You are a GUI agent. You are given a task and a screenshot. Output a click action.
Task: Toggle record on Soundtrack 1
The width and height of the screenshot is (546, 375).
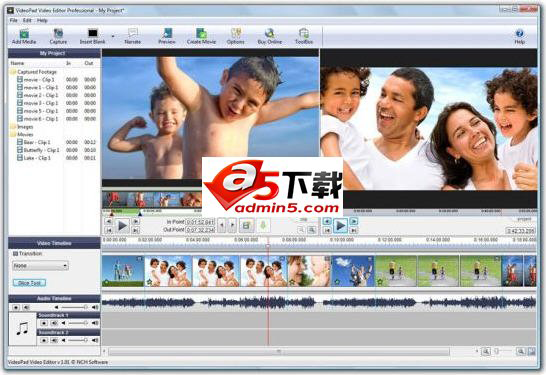(44, 323)
